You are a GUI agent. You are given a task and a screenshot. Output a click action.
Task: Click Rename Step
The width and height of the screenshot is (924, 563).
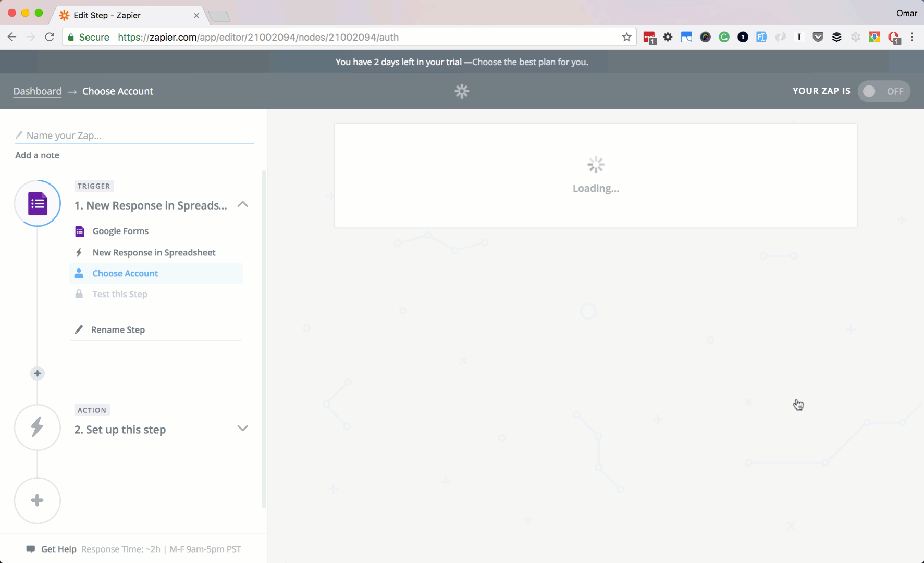coord(118,329)
